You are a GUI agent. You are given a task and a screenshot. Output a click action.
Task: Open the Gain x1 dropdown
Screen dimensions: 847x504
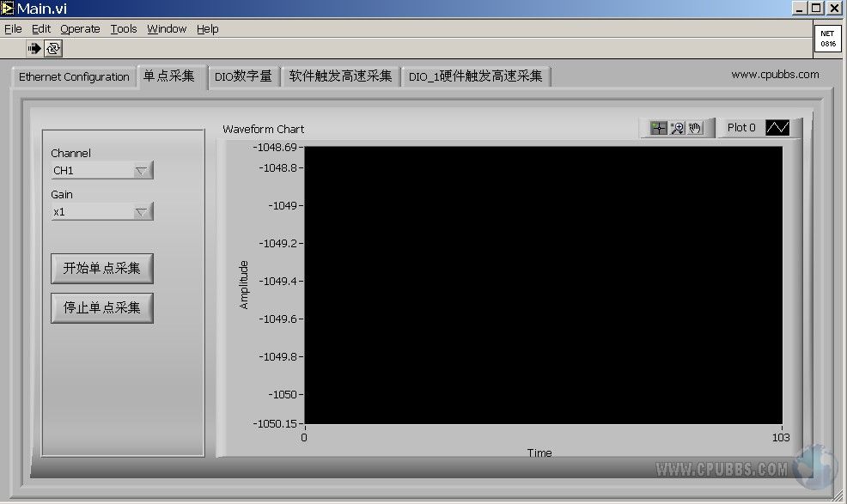tap(102, 212)
